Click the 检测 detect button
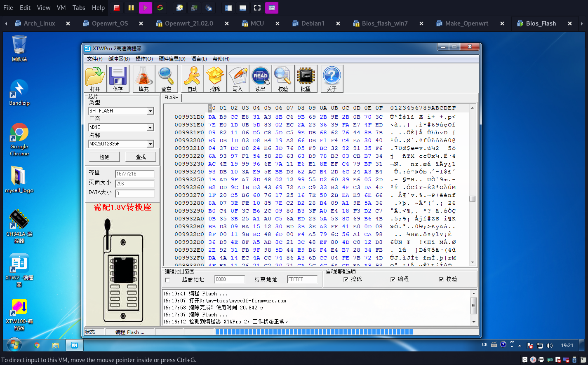This screenshot has height=365, width=588. point(105,157)
